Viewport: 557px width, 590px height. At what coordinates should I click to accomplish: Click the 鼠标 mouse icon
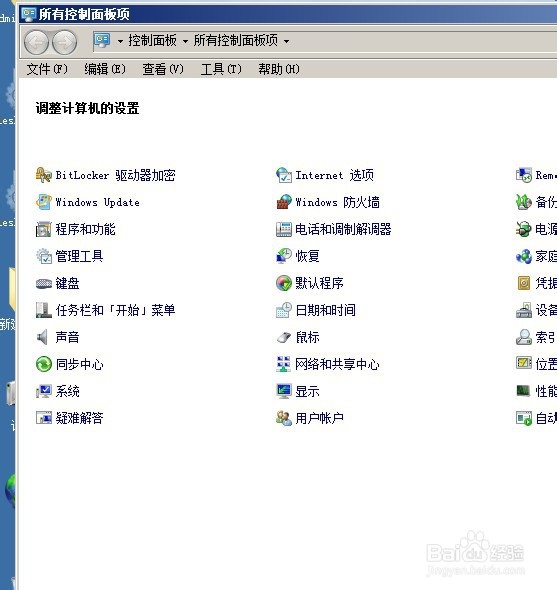[x=283, y=338]
